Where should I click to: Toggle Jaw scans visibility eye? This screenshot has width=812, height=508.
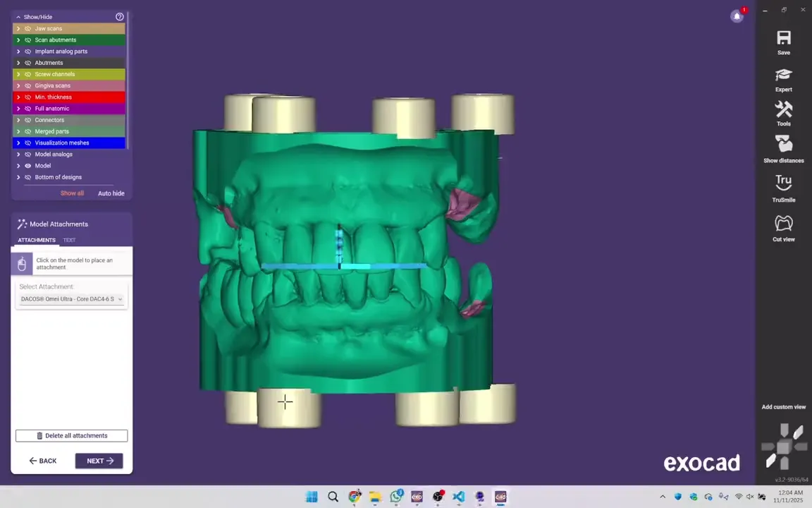click(x=28, y=28)
